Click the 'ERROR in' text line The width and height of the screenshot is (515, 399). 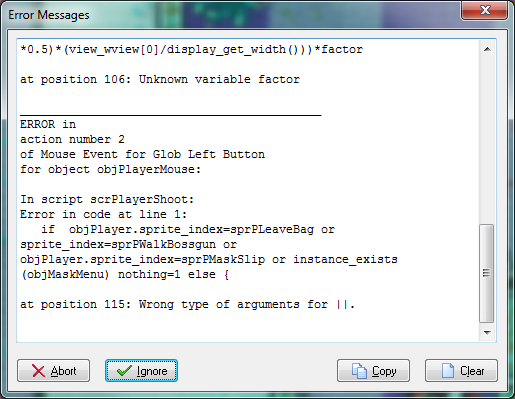(48, 124)
